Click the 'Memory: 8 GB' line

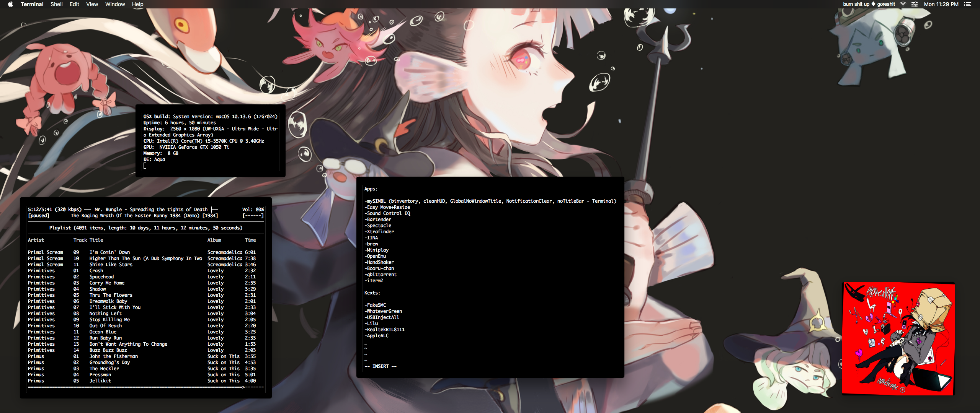point(161,153)
